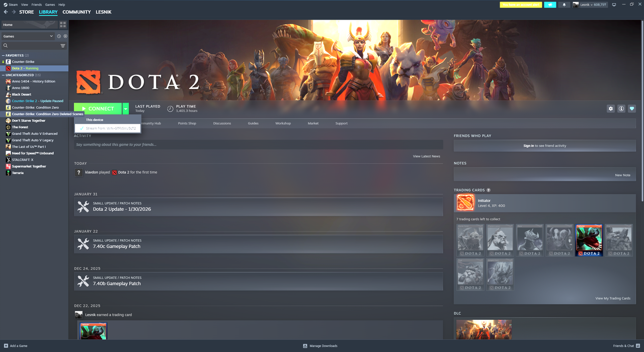Open the Games filter dropdown
The image size is (644, 352).
pyautogui.click(x=28, y=36)
